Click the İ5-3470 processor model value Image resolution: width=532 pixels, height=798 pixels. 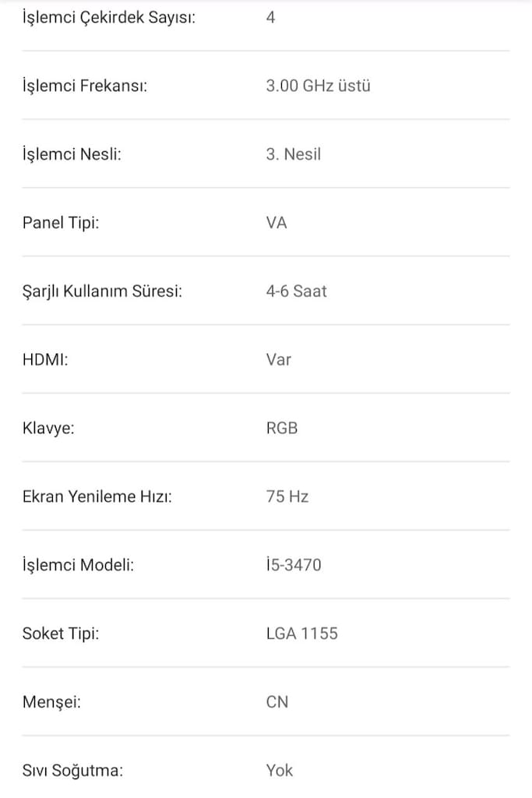point(294,565)
